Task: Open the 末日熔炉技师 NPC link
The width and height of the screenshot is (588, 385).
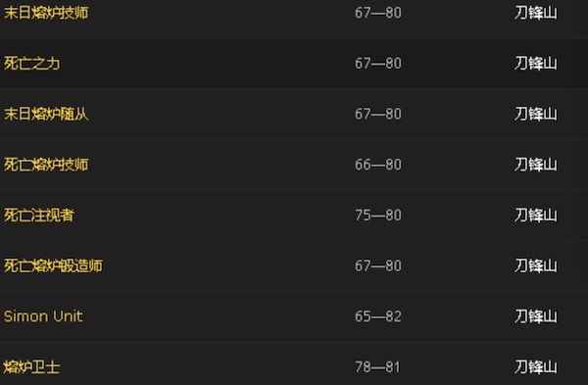Action: 46,13
